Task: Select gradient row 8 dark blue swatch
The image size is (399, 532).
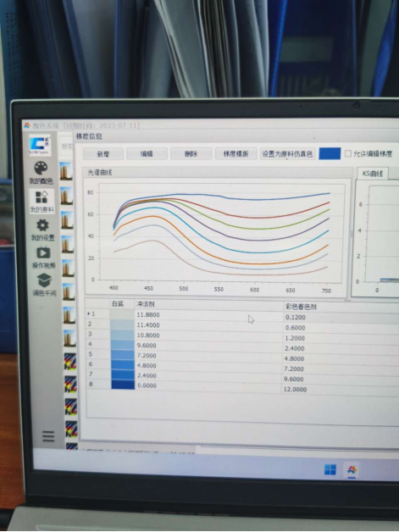Action: click(123, 385)
